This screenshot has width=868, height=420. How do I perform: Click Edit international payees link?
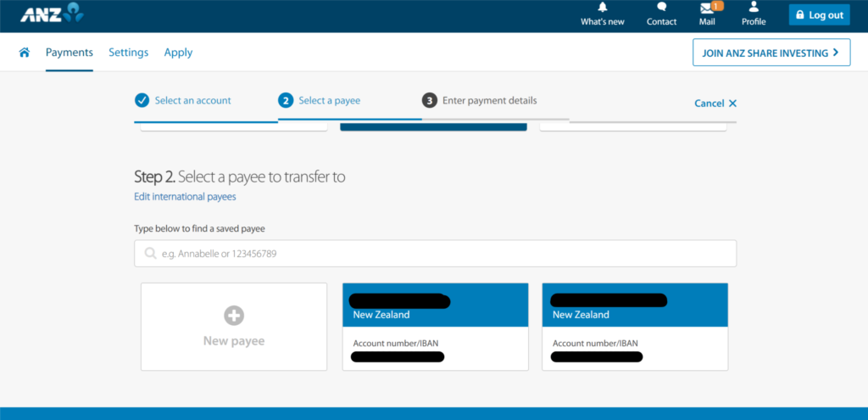(x=185, y=197)
